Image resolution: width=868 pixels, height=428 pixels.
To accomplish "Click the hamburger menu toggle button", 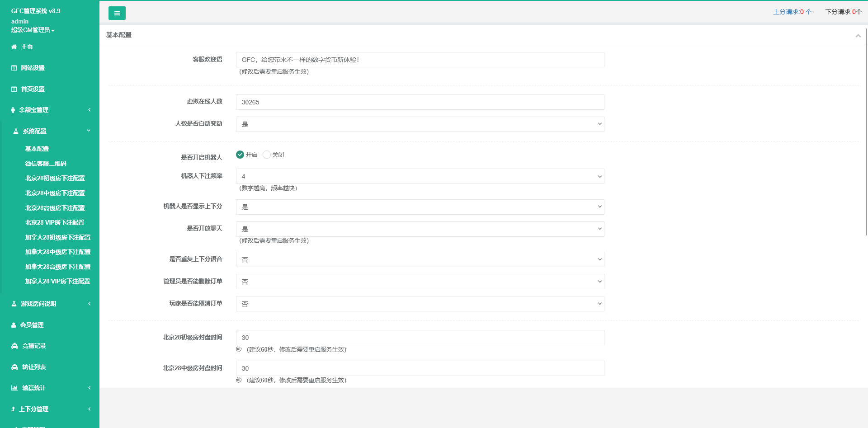I will pyautogui.click(x=117, y=13).
